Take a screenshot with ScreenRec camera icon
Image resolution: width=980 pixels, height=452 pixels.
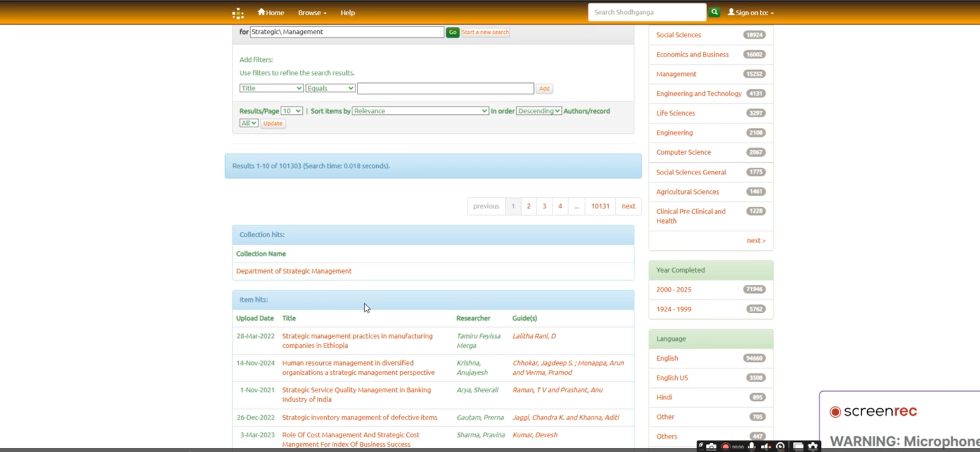[711, 447]
